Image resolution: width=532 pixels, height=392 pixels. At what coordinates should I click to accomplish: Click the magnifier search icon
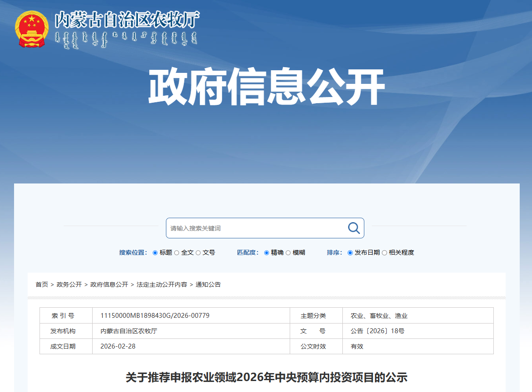(354, 228)
